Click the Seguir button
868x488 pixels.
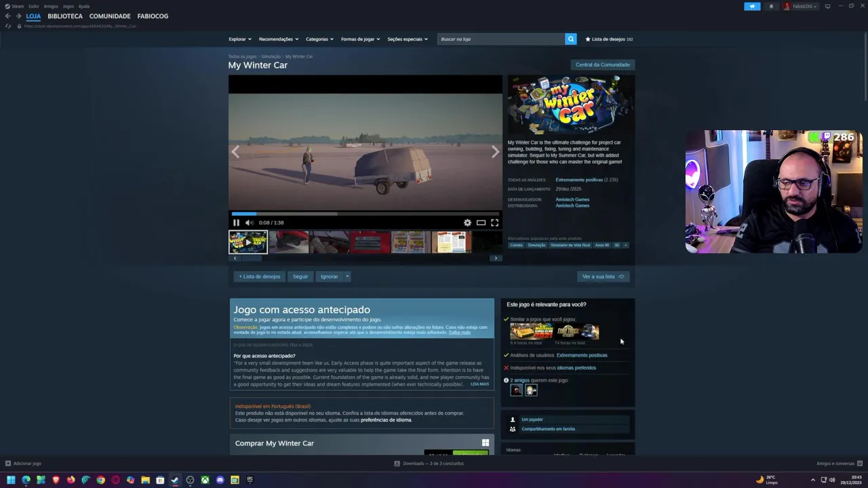[300, 277]
